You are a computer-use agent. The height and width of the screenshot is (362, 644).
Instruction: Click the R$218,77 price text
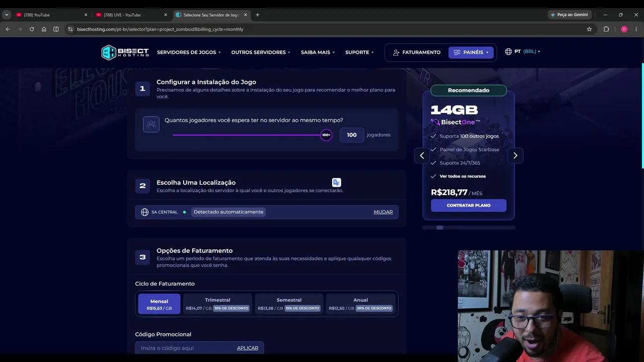[x=449, y=192]
